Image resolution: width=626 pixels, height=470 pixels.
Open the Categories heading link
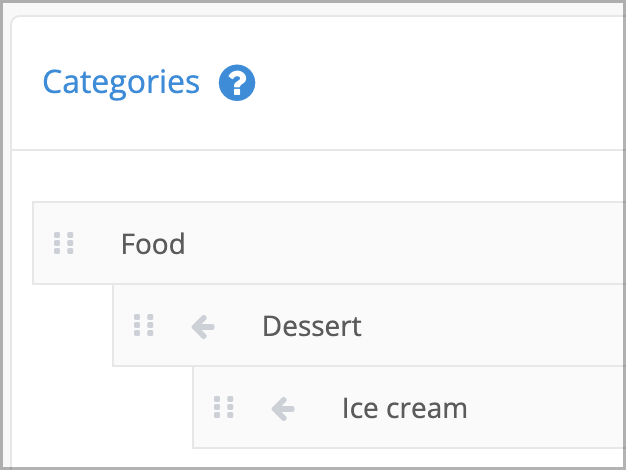point(121,83)
